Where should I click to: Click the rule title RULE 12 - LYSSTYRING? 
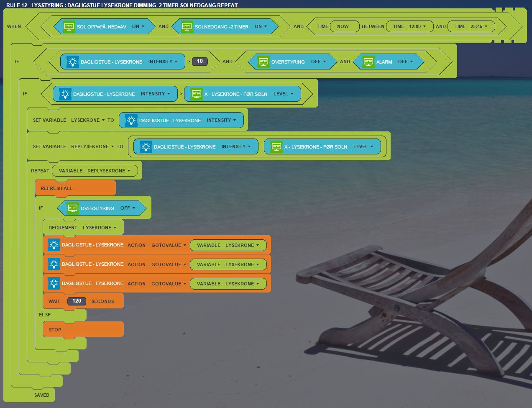pyautogui.click(x=122, y=5)
